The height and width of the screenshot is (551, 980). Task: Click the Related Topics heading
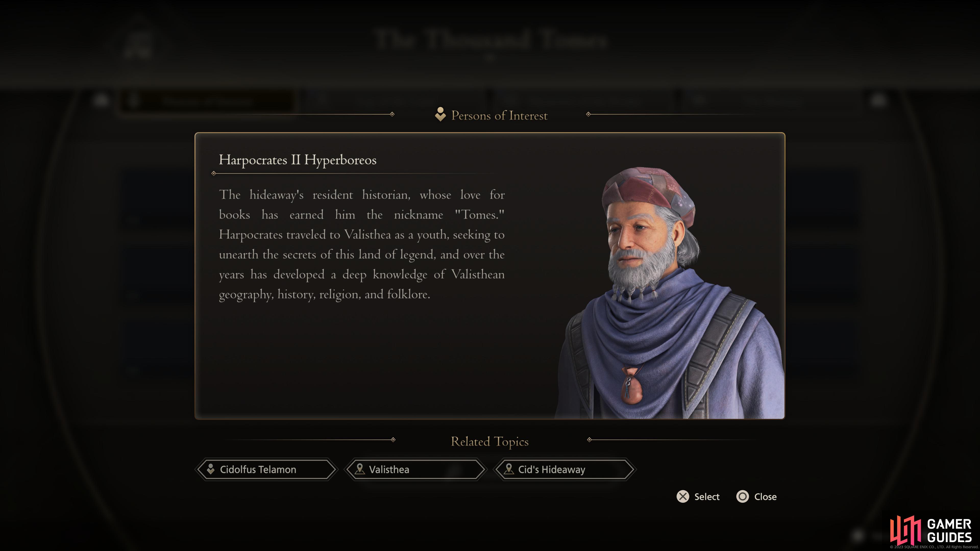pyautogui.click(x=490, y=442)
